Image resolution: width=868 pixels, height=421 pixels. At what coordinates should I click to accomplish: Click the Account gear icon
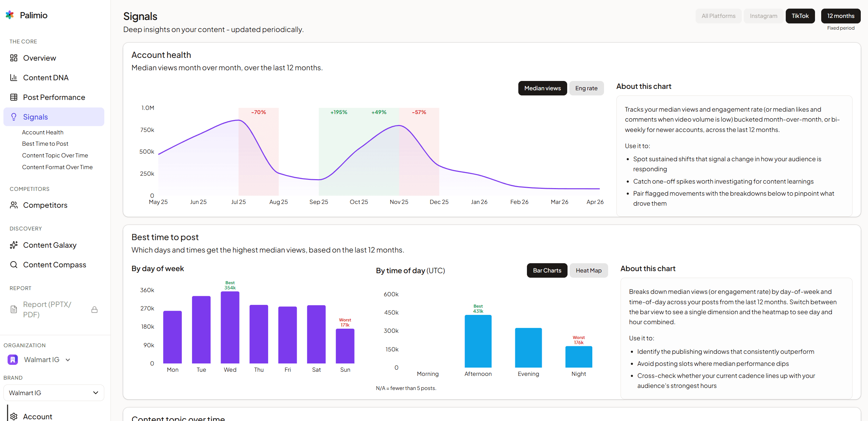click(14, 417)
